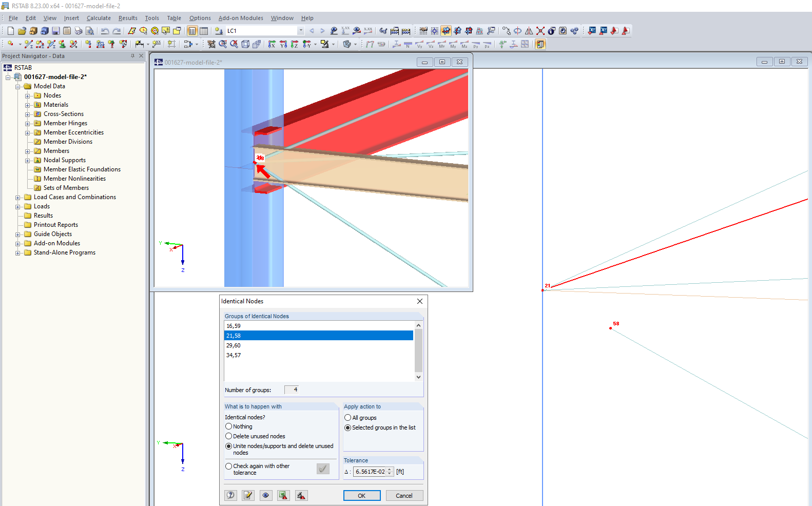Select Check again with other tolerance

point(229,466)
